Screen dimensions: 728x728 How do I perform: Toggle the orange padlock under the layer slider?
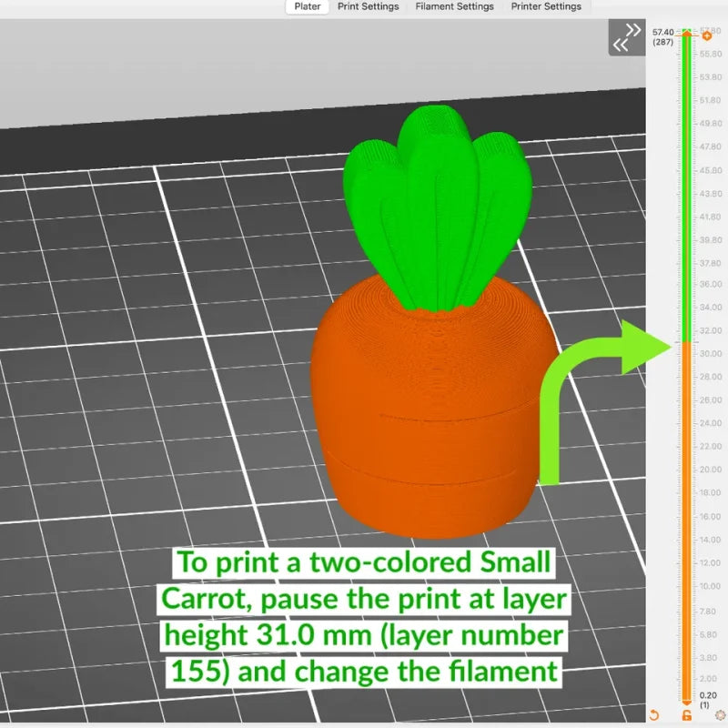(x=687, y=715)
